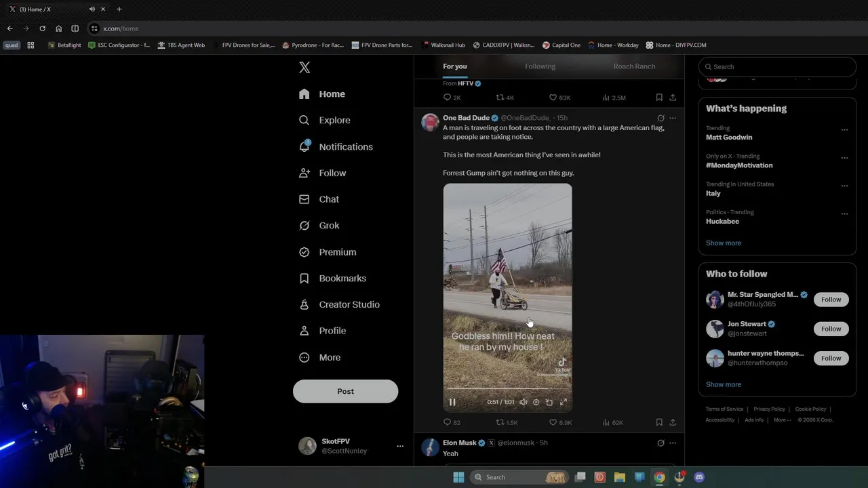868x488 pixels.
Task: Mute the X browser tab audio
Action: click(x=92, y=9)
